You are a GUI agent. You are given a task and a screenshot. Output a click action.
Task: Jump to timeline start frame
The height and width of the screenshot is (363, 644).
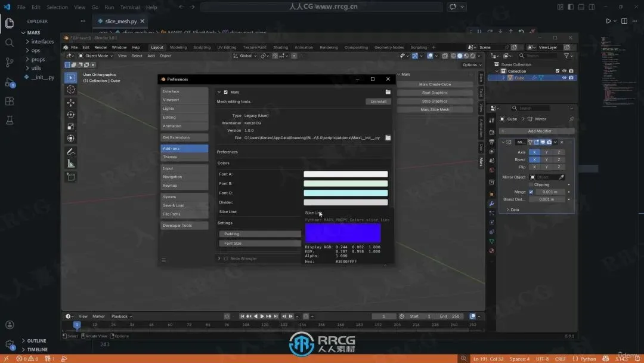tap(242, 316)
